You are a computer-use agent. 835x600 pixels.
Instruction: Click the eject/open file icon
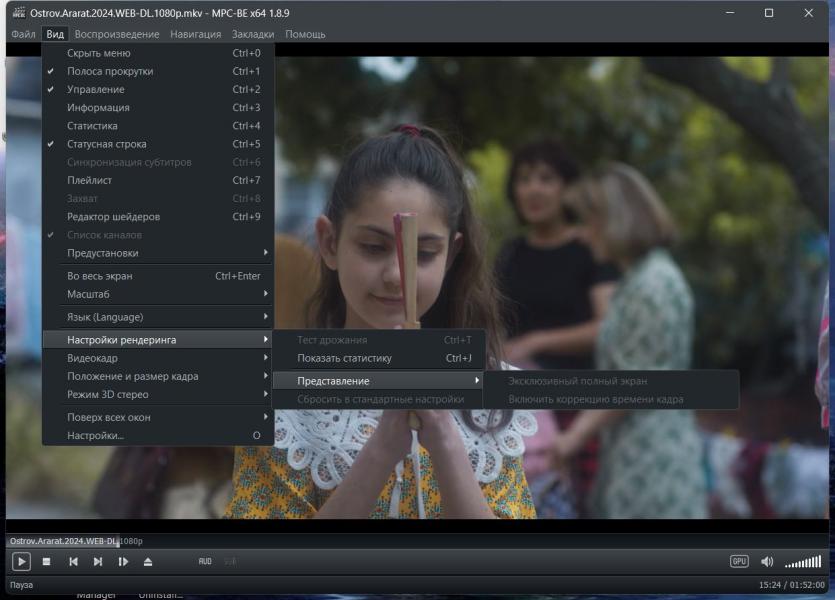tap(148, 562)
